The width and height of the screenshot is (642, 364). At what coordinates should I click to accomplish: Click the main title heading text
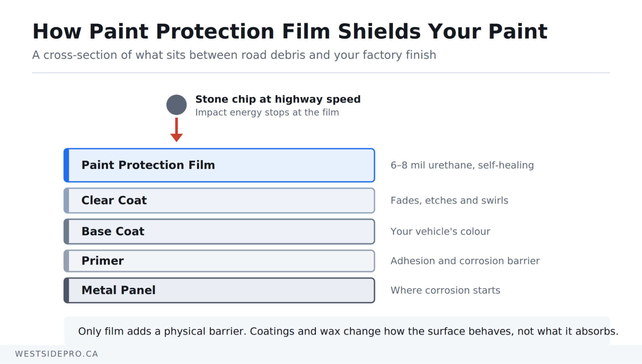pyautogui.click(x=290, y=31)
